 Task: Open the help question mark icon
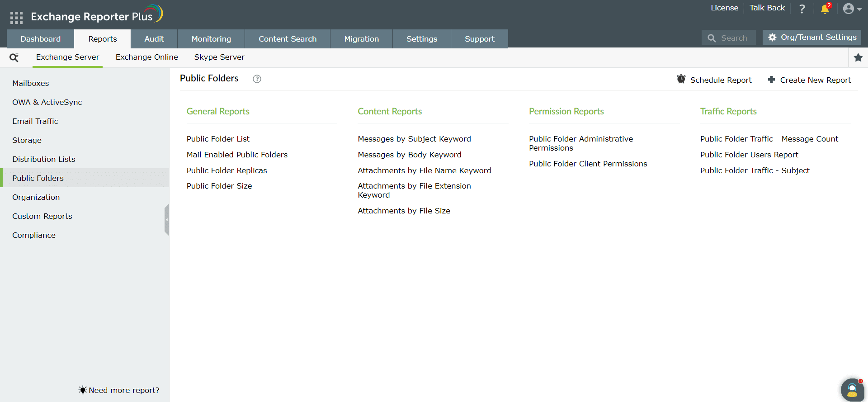tap(802, 9)
